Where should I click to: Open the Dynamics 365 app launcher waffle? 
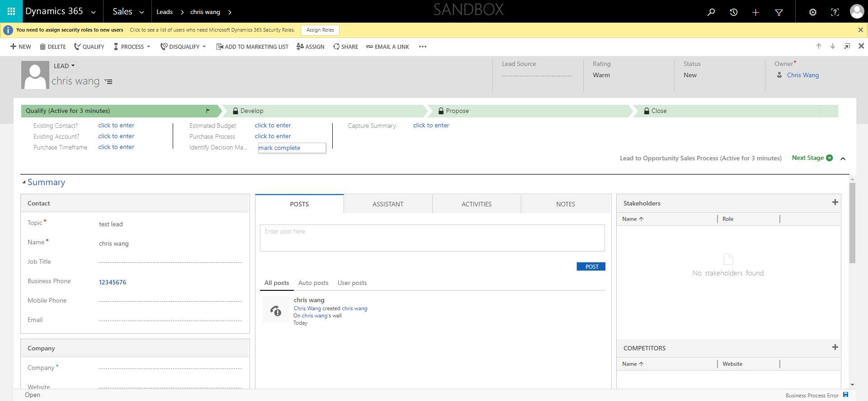pos(11,11)
